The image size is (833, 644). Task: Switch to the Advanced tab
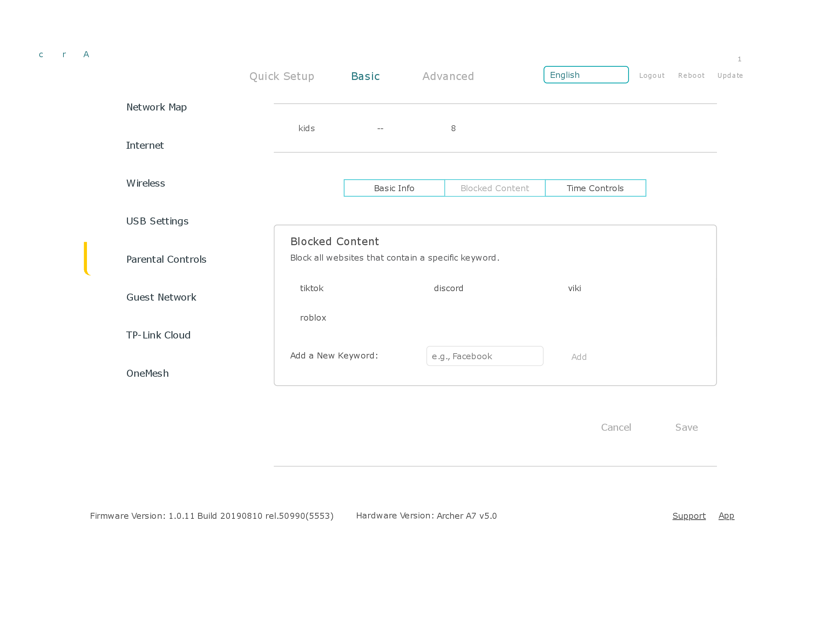(448, 76)
